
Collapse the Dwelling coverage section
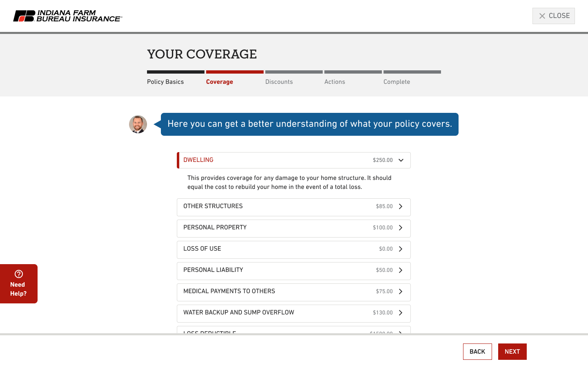[x=401, y=160]
